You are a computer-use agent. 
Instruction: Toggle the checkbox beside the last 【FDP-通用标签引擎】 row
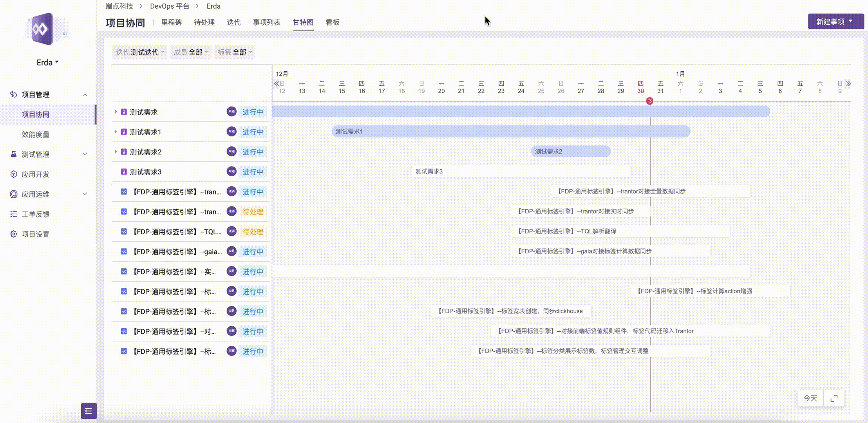(x=124, y=351)
